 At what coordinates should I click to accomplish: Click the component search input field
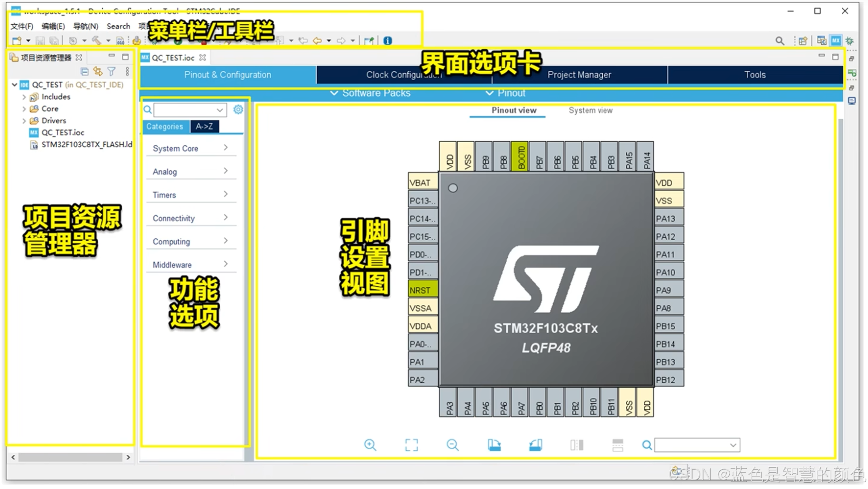click(x=186, y=110)
